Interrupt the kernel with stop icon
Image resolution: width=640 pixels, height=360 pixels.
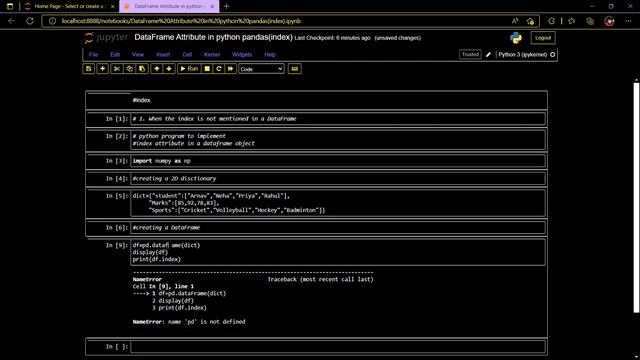click(x=207, y=69)
